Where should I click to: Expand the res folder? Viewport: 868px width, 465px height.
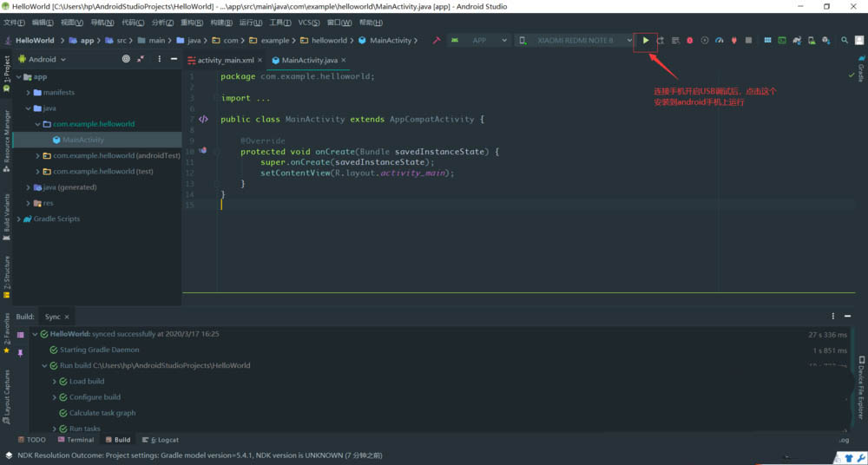tap(29, 203)
